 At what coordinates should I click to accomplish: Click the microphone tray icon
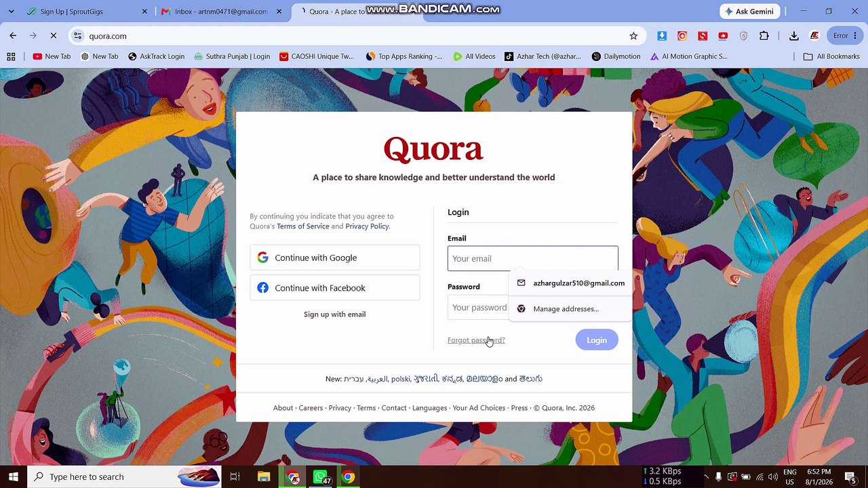point(719,477)
